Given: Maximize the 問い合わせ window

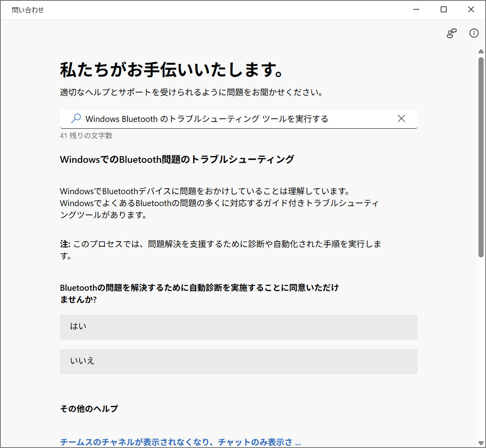Looking at the screenshot, I should pyautogui.click(x=443, y=9).
